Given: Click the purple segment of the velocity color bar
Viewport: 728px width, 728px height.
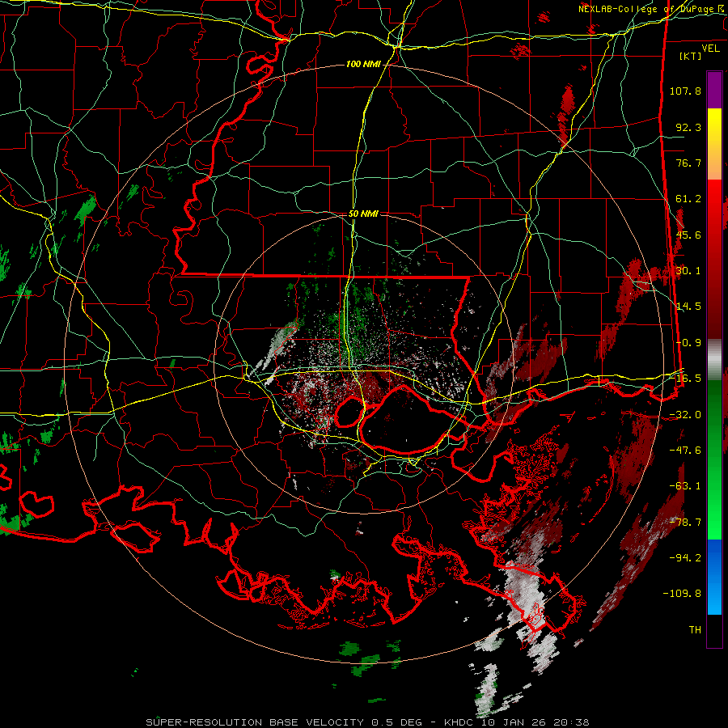Looking at the screenshot, I should pos(714,90).
